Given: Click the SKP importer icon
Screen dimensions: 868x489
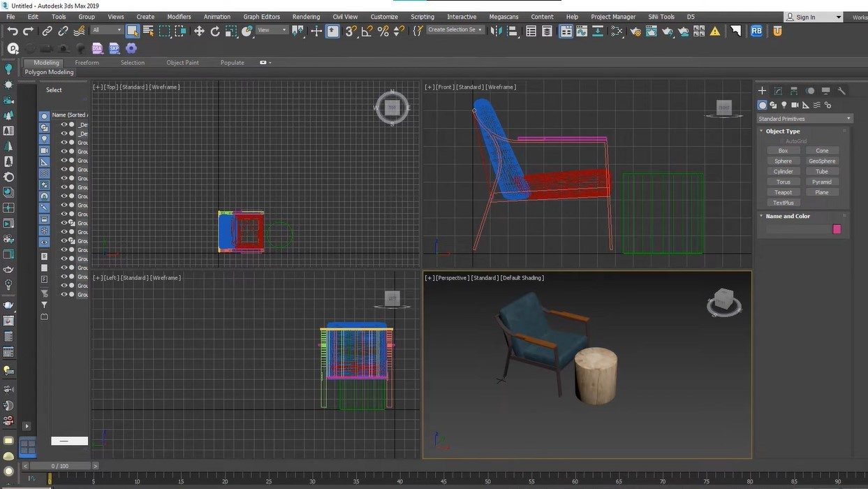Looking at the screenshot, I should click(x=114, y=48).
